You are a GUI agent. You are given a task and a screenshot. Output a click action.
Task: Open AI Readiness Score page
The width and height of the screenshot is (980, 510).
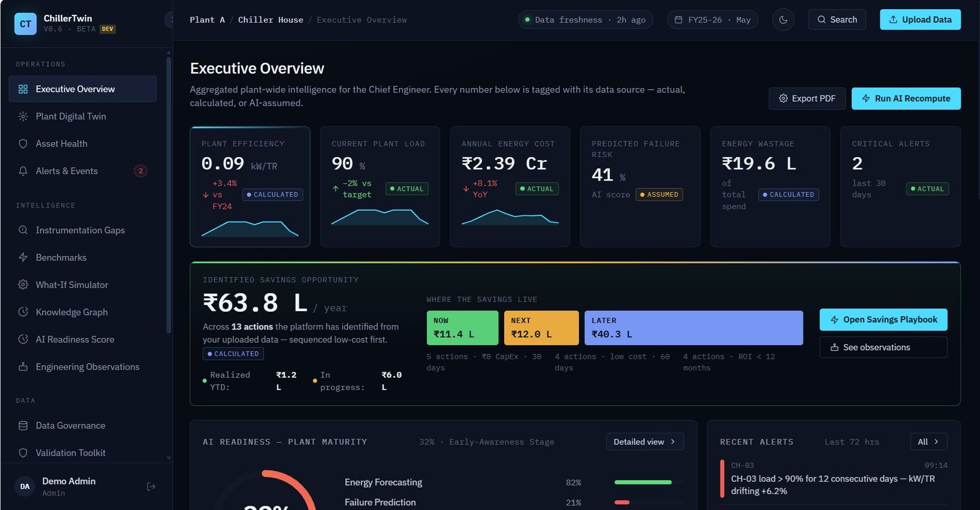pos(83,339)
